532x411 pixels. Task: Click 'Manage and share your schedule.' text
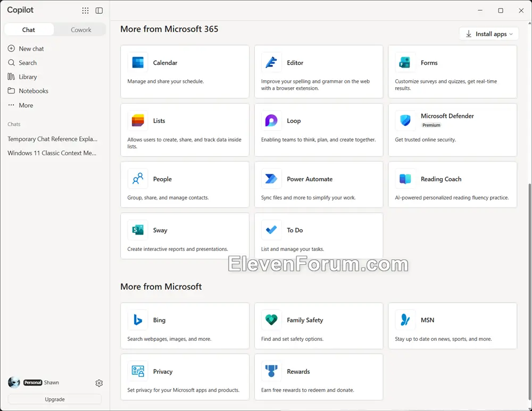(x=165, y=81)
